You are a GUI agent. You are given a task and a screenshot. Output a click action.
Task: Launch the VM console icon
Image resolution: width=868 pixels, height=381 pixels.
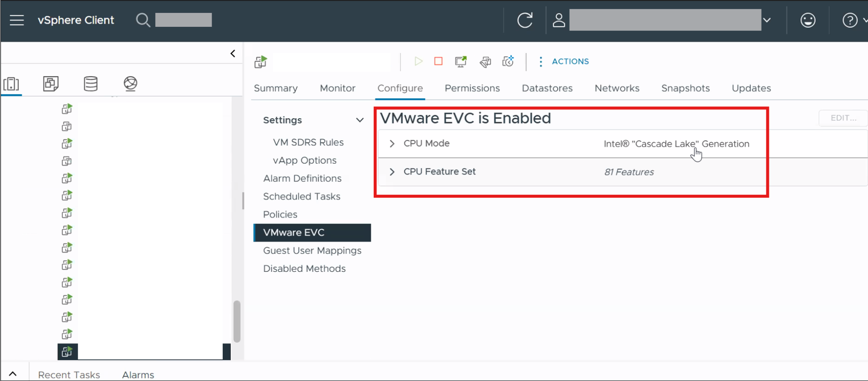pyautogui.click(x=461, y=61)
